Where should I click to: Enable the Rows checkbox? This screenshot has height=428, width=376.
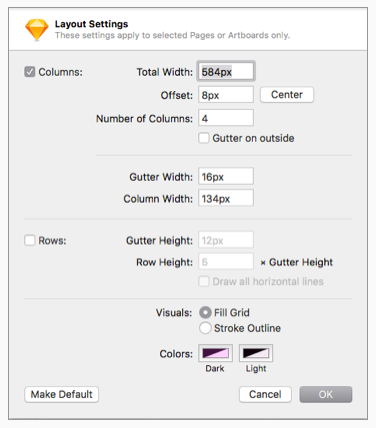tap(30, 240)
